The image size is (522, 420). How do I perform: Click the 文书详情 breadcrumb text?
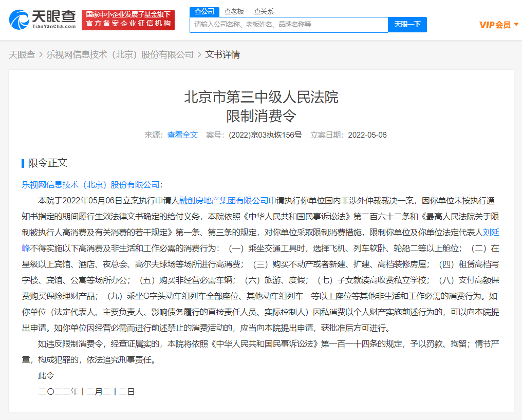point(222,54)
